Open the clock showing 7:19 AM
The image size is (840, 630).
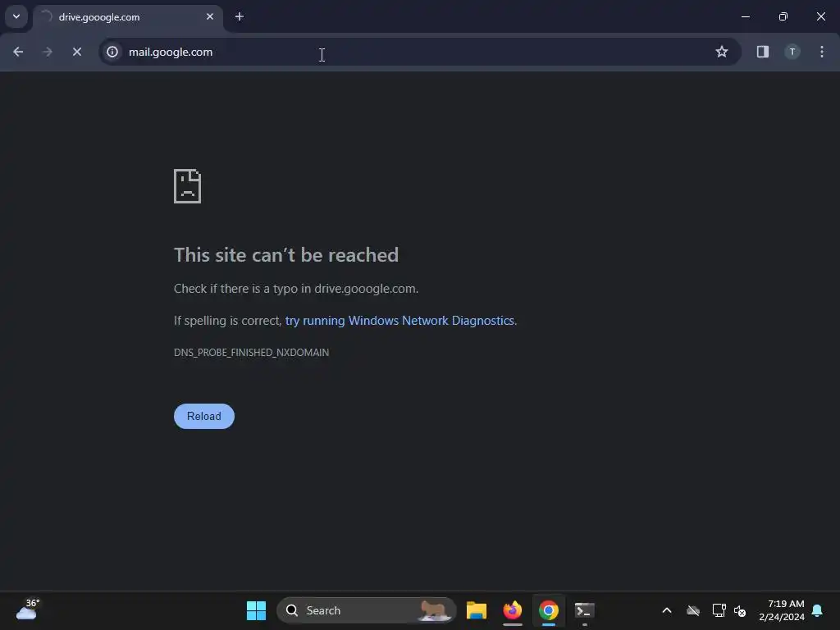point(782,610)
